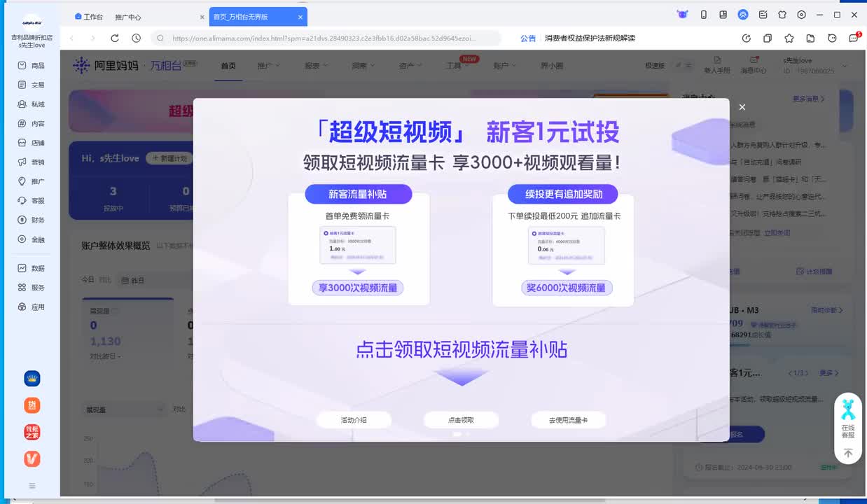Open browsing history clock icon

point(136,38)
